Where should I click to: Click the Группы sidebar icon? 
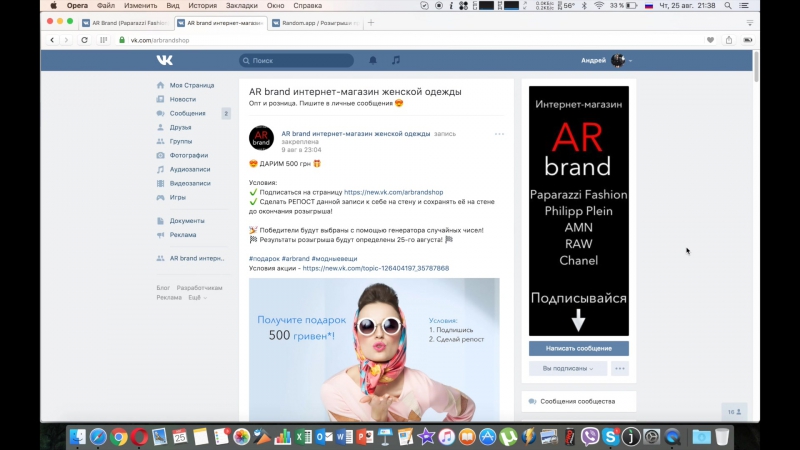point(160,141)
